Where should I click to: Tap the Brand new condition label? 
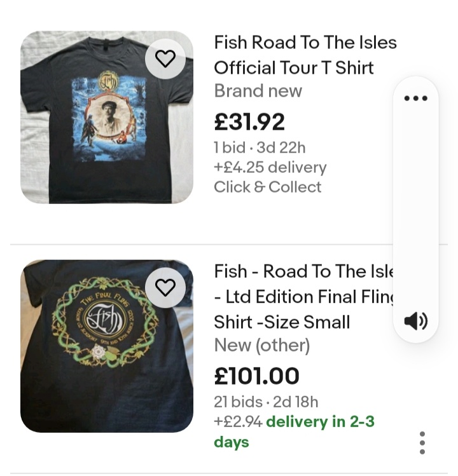[x=258, y=91]
